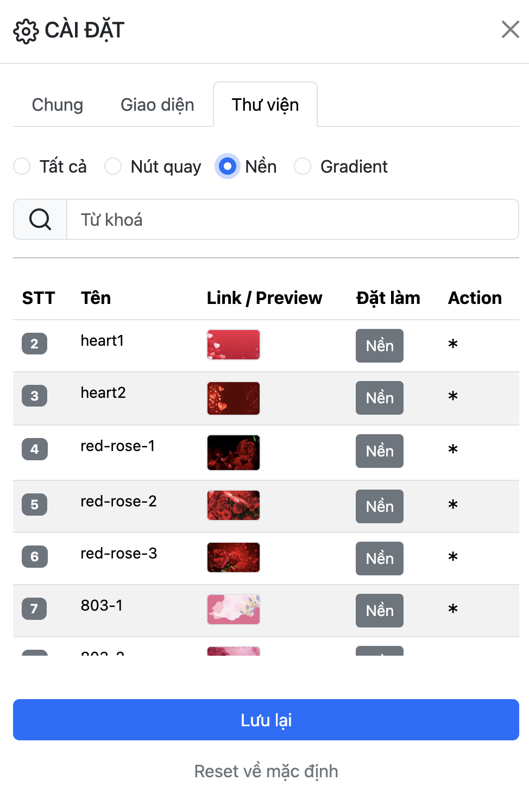529x812 pixels.
Task: Open the 803-1 pink preview thumbnail
Action: click(x=234, y=610)
